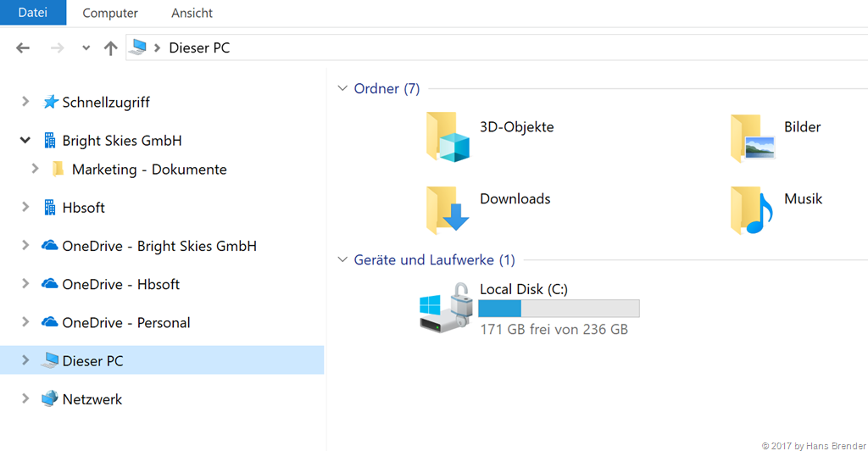
Task: Click the Local Disk storage usage bar
Action: click(x=559, y=309)
